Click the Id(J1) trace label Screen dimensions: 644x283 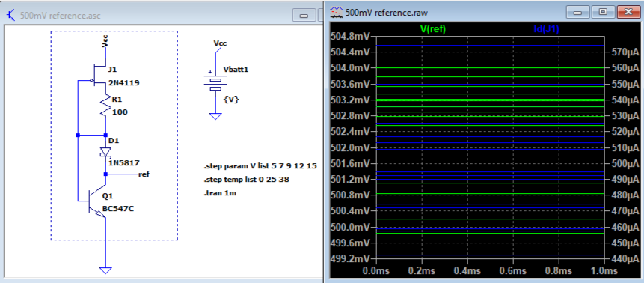(546, 29)
